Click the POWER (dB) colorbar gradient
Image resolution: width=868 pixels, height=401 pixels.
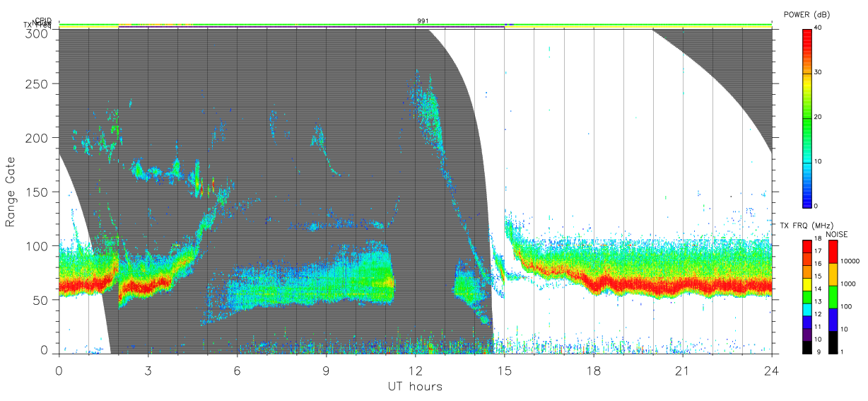pyautogui.click(x=807, y=117)
